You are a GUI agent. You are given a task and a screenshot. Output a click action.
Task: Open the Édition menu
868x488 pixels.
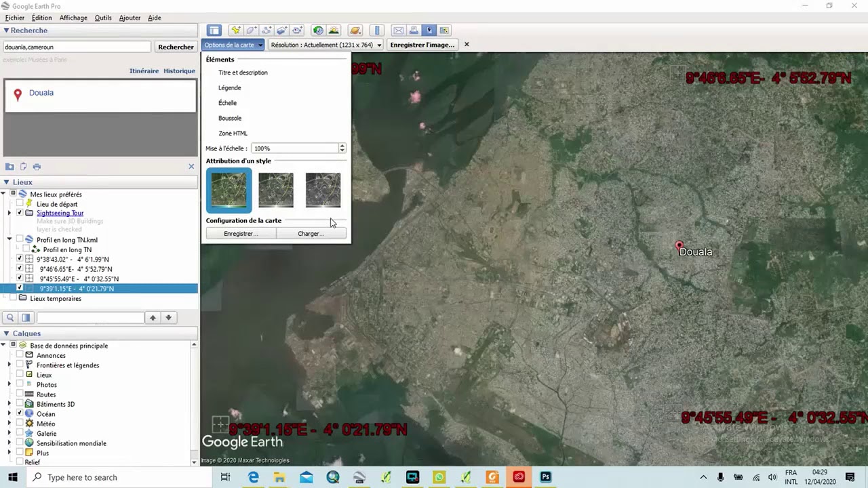click(x=41, y=18)
